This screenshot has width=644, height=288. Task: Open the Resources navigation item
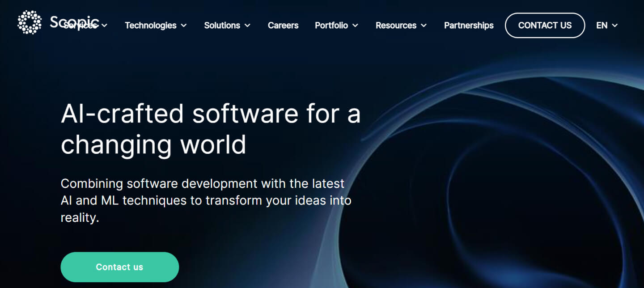point(396,25)
